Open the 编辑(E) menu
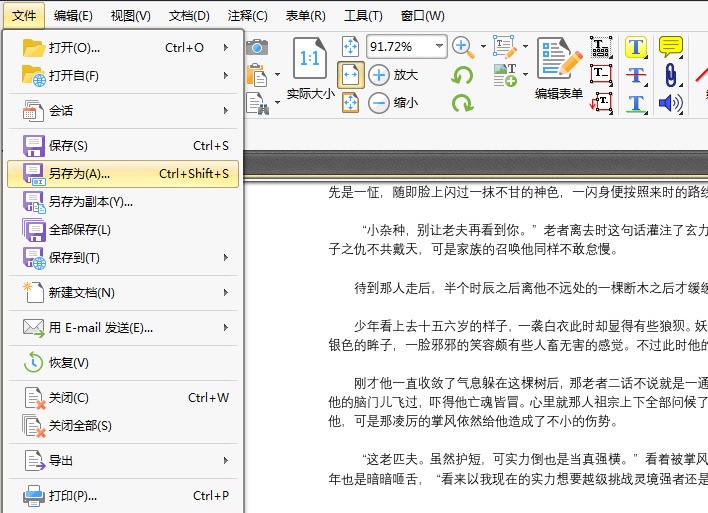The width and height of the screenshot is (708, 513). [x=73, y=16]
